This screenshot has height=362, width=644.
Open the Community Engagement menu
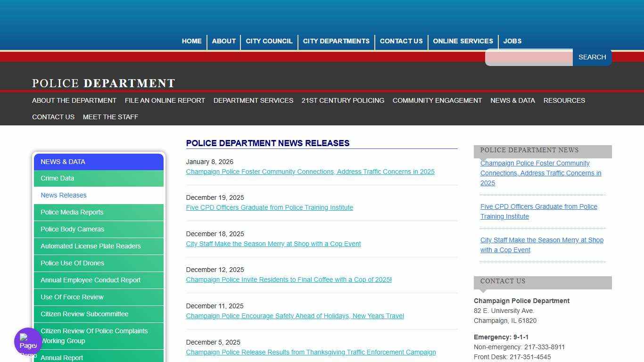tap(437, 100)
